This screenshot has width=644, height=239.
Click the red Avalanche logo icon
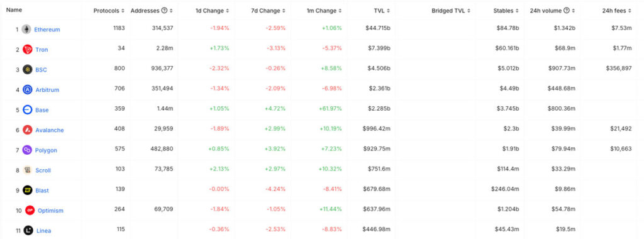(28, 130)
